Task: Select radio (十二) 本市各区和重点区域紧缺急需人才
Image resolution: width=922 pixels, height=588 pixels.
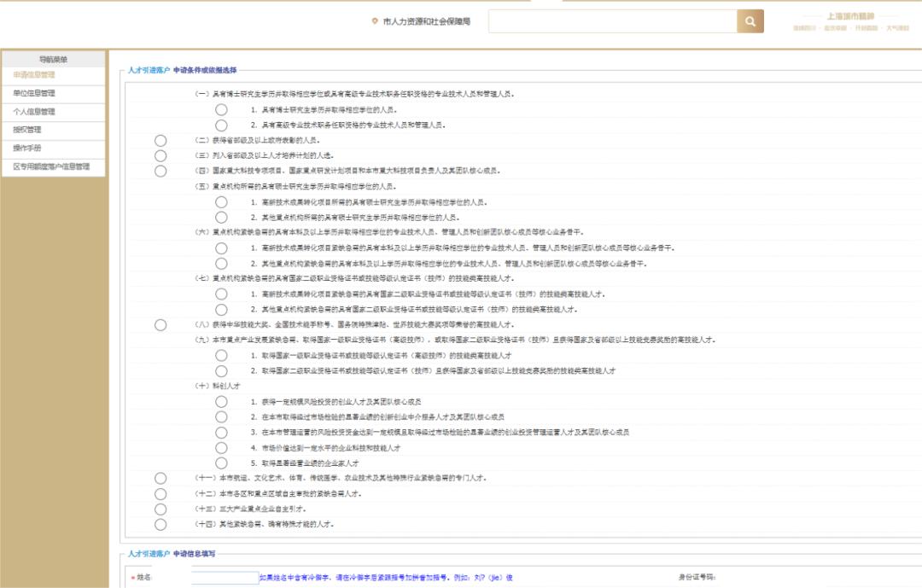Action: point(160,494)
